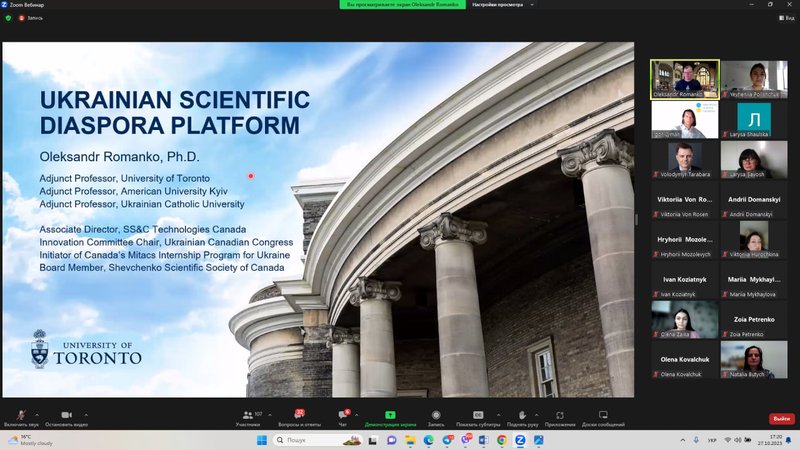Select Viktoriia Von Rosen participant tile

[685, 200]
